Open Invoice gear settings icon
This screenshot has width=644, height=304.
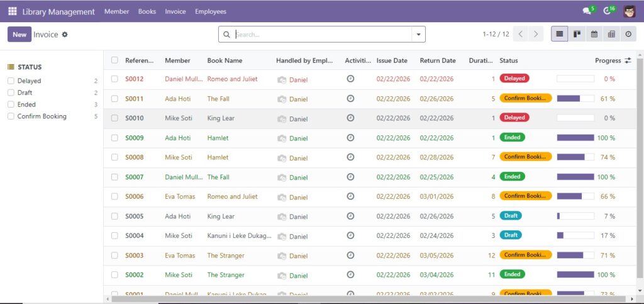[x=65, y=35]
